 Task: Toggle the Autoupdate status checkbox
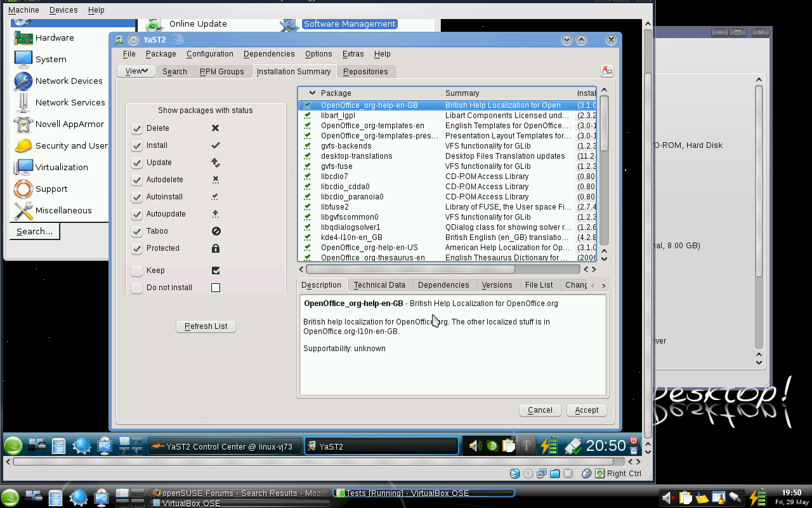137,214
